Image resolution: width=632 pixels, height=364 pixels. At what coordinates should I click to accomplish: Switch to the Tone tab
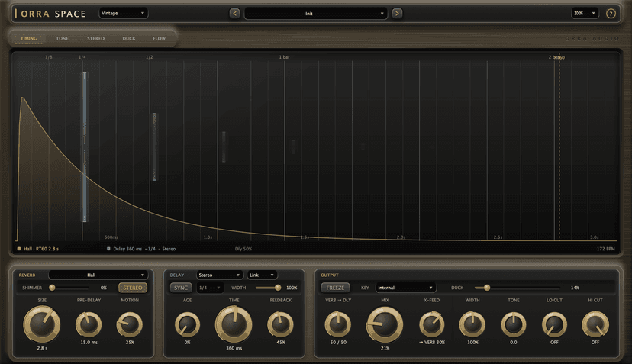[62, 38]
